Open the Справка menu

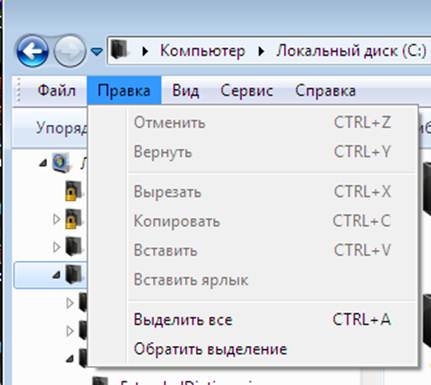(x=325, y=90)
